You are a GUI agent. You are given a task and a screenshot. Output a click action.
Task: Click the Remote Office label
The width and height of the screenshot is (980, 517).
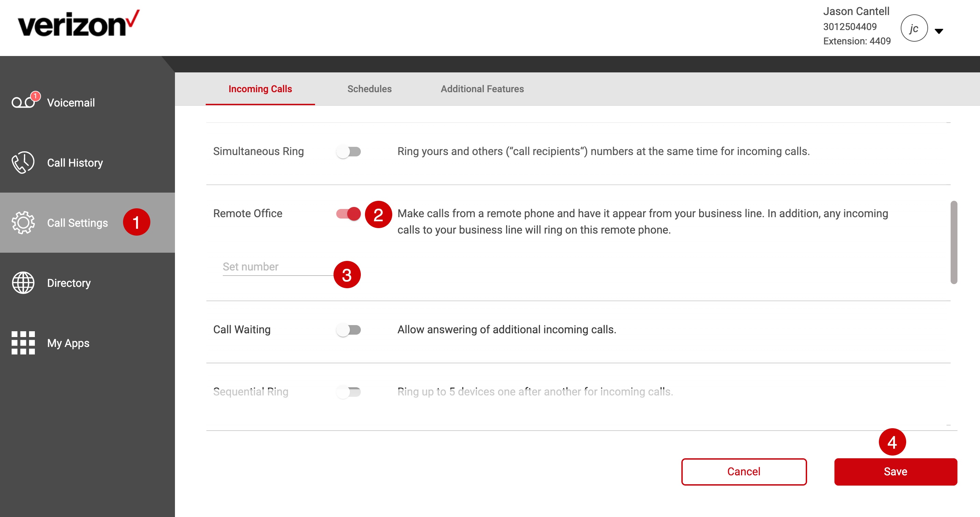tap(248, 214)
